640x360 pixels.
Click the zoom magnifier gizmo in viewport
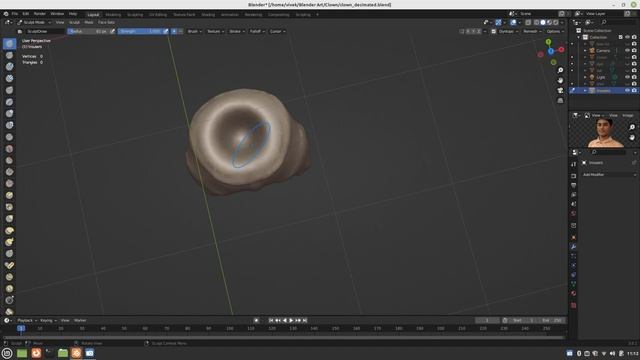(560, 70)
